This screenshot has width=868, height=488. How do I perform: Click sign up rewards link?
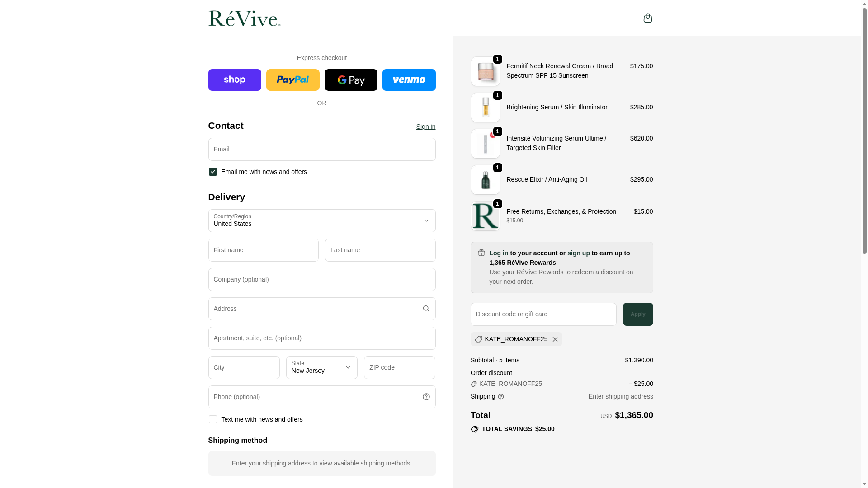[578, 253]
